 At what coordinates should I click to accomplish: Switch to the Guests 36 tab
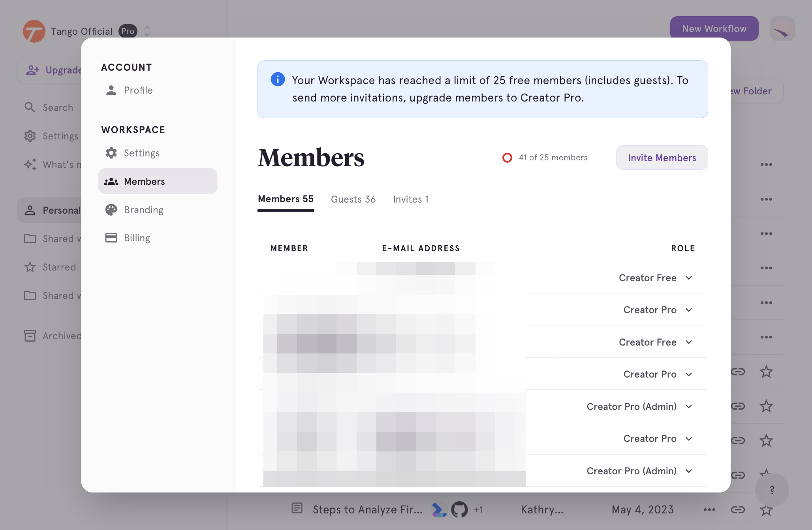(353, 199)
